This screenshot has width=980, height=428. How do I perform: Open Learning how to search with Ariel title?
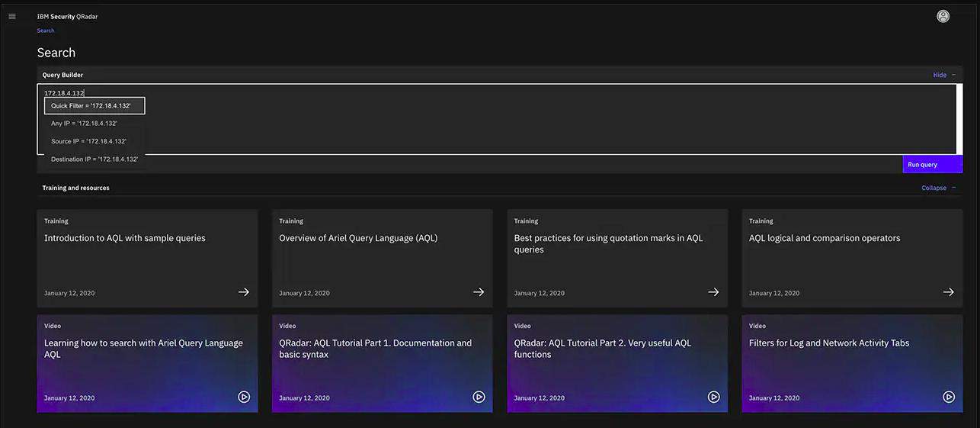coord(143,349)
